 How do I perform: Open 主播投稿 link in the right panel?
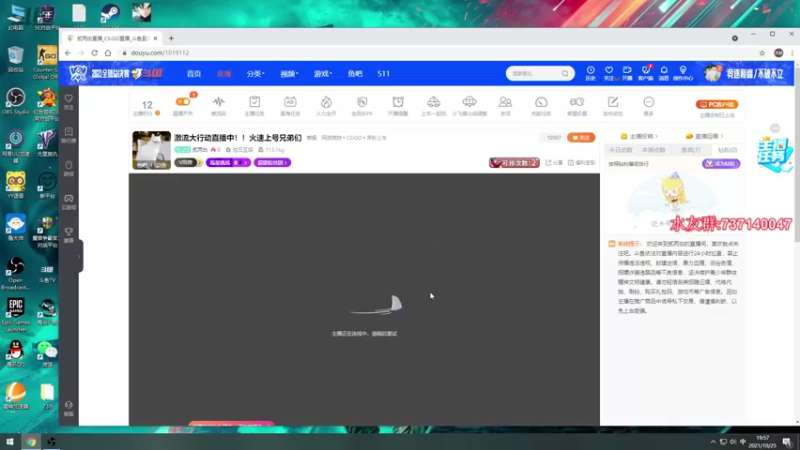pyautogui.click(x=639, y=136)
